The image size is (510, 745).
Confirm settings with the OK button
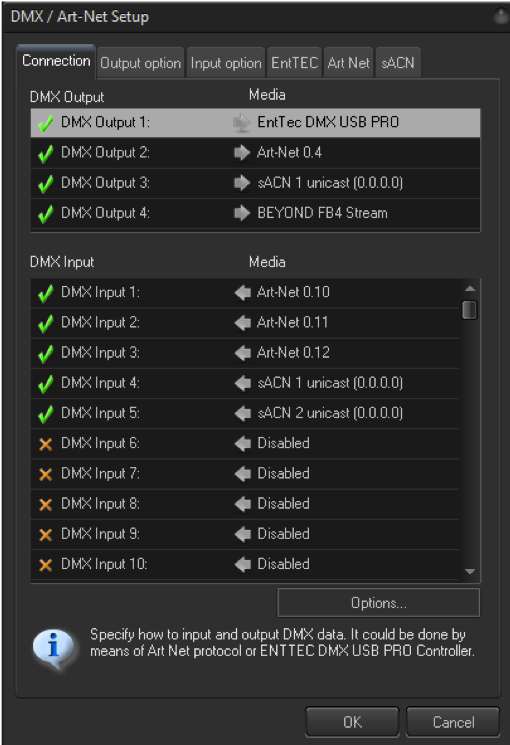point(352,722)
